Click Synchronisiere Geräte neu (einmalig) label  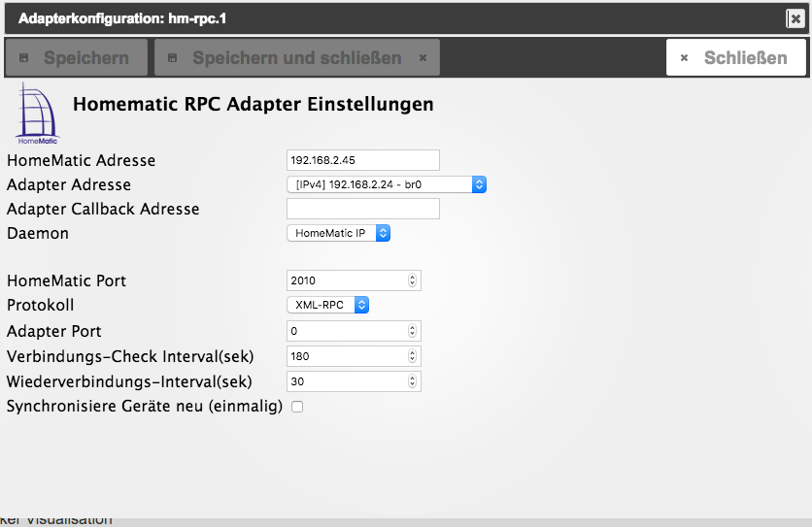(145, 406)
